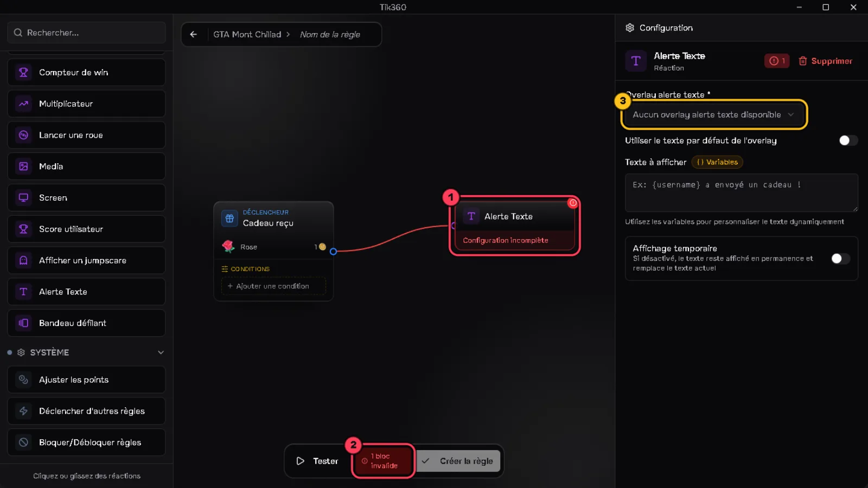Click the GTA Mont Chiliad breadcrumb

click(247, 34)
